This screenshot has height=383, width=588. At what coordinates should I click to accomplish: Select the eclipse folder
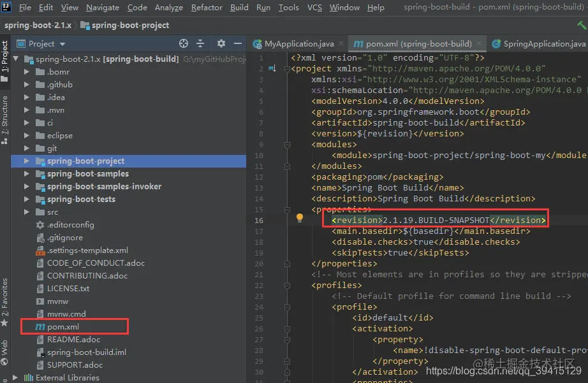tap(59, 136)
